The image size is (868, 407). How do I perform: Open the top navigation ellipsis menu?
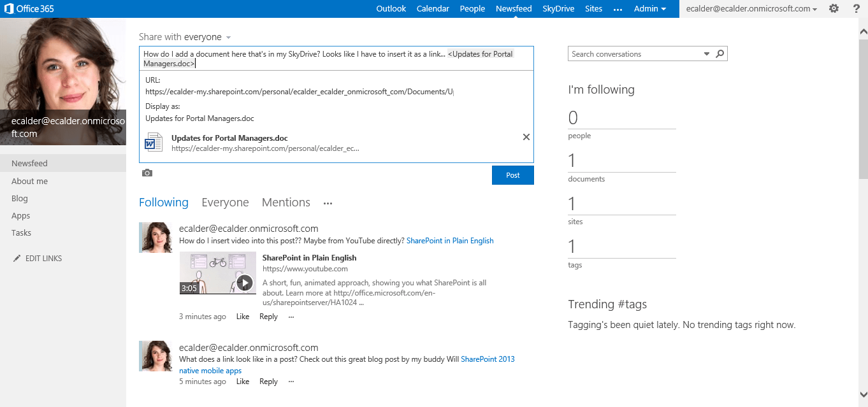pos(618,9)
